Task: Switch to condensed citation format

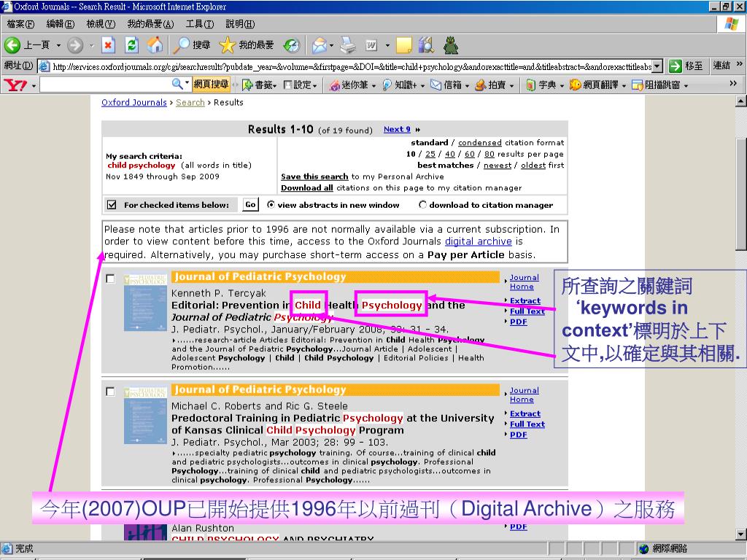Action: (x=480, y=142)
